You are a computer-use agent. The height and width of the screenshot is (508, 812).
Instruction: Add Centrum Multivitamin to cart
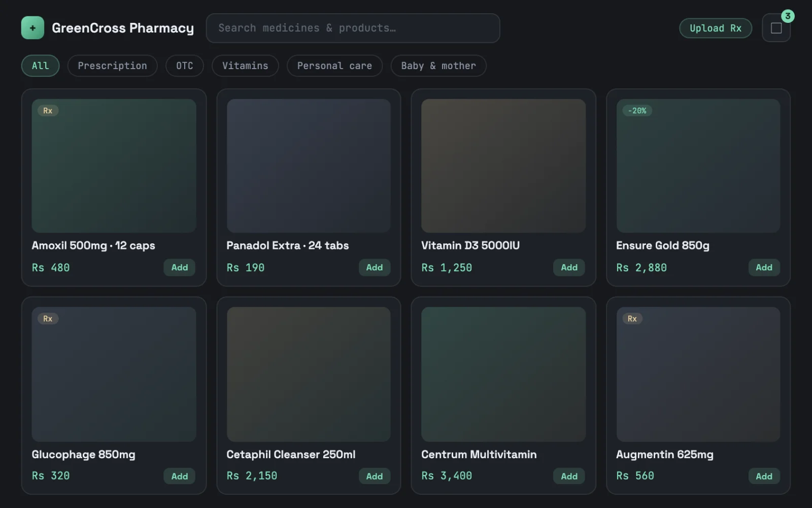pos(569,476)
